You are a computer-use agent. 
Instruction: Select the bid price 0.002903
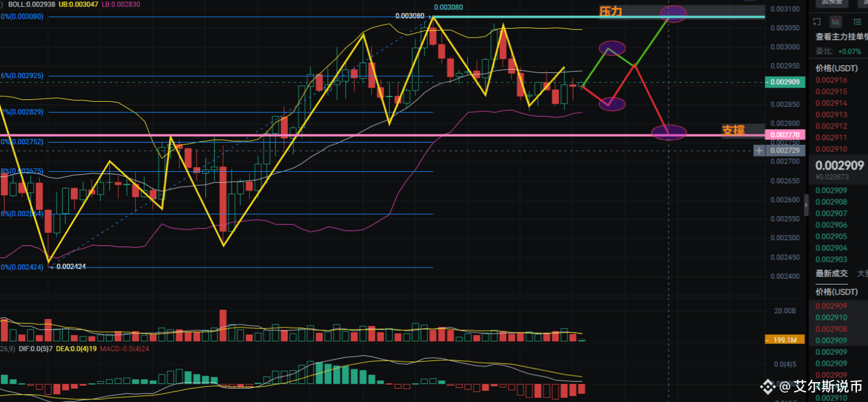click(x=831, y=259)
